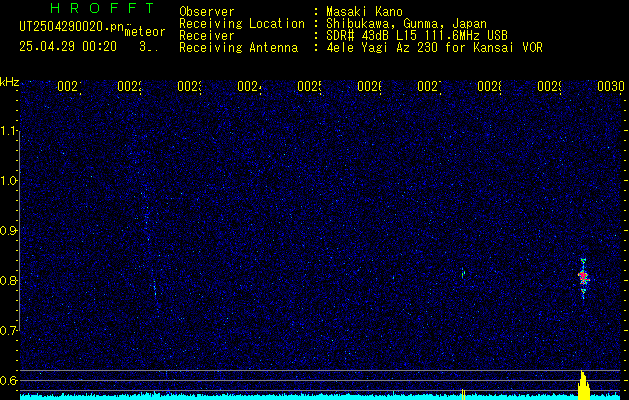
Task: Click the 0.9 kHz frequency axis label
Action: pos(9,230)
